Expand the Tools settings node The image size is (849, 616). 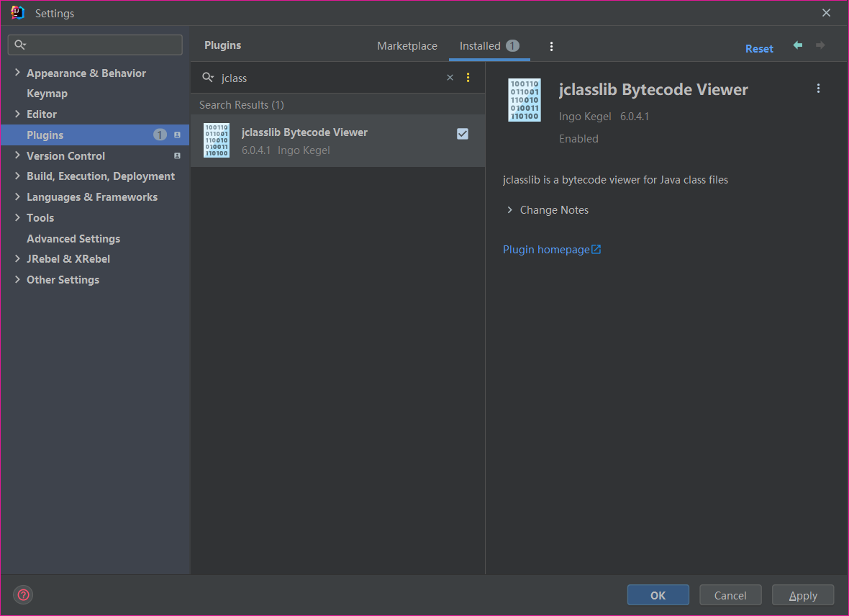[17, 217]
